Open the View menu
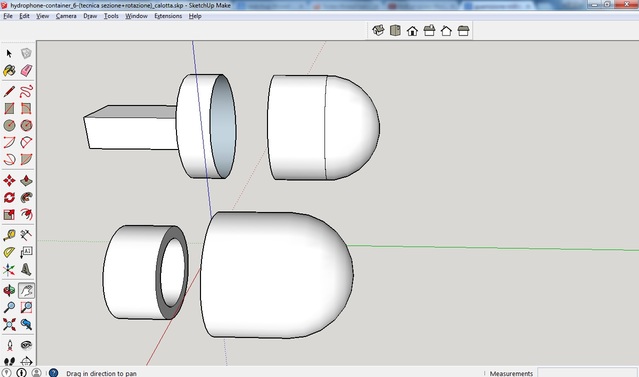Screen dimensions: 639x377 42,16
